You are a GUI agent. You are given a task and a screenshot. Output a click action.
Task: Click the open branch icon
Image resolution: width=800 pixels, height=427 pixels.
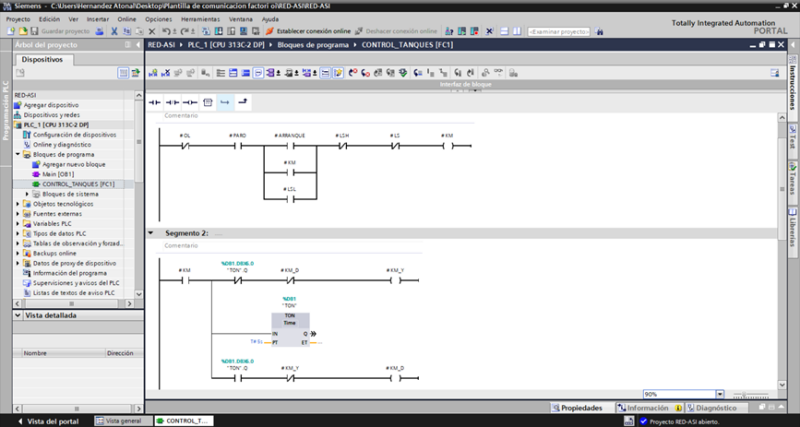coord(225,103)
